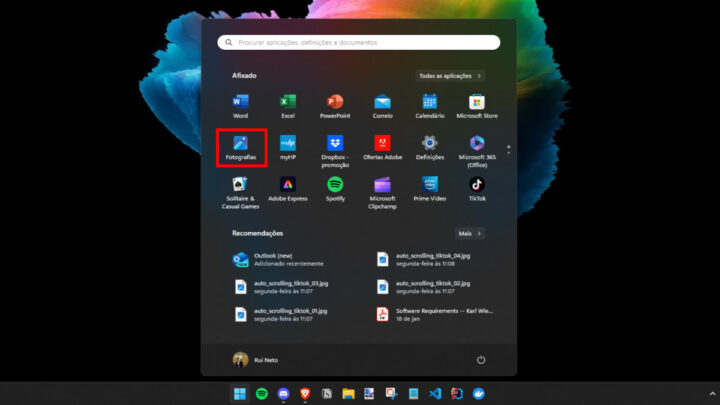Show hidden system tray icons
720x405 pixels.
[712, 394]
